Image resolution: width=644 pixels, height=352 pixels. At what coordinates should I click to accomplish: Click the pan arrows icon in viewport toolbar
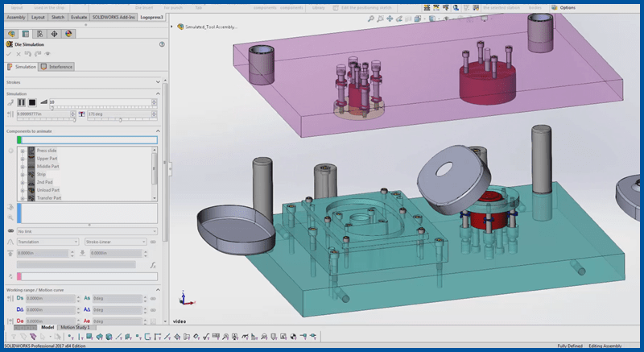[390, 19]
